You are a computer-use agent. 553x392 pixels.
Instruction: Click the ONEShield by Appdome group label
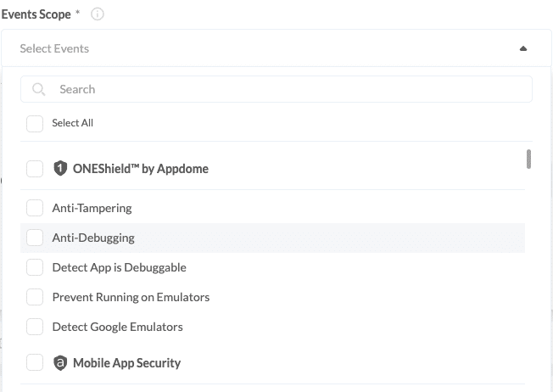click(x=140, y=169)
